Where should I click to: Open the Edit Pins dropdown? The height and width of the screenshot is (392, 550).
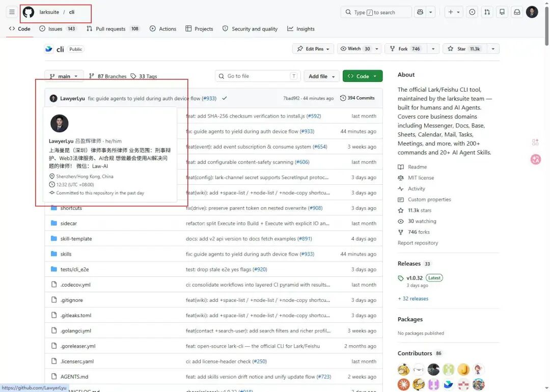pos(313,49)
